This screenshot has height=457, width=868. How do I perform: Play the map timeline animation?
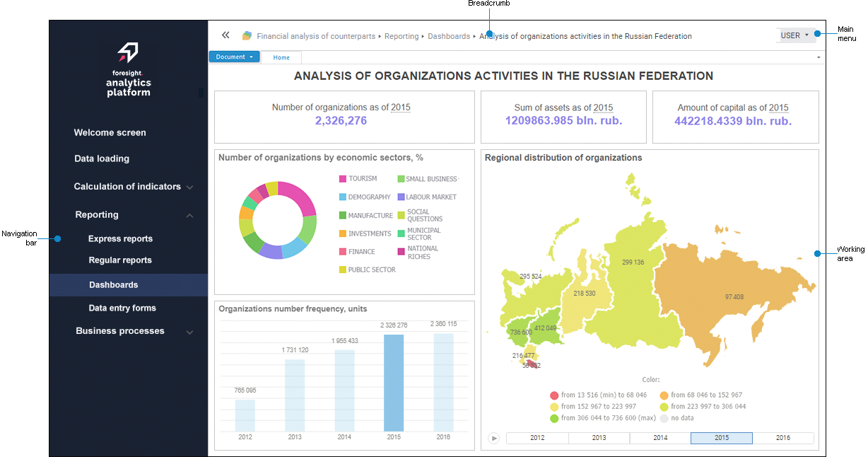[x=494, y=438]
